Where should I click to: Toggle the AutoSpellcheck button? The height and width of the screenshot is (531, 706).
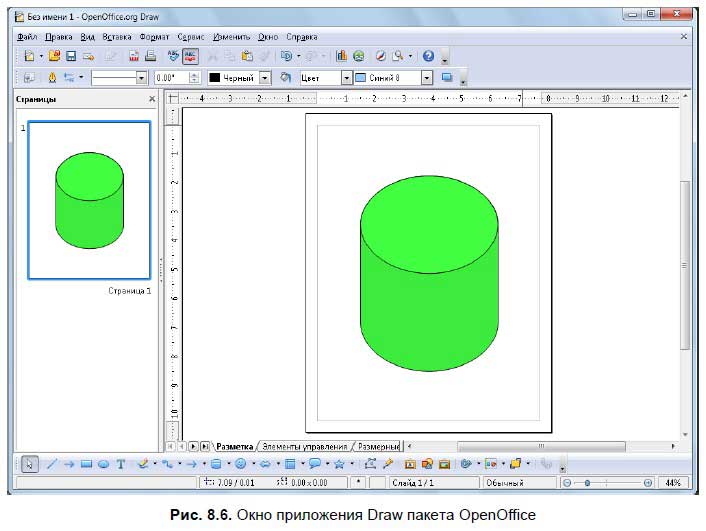191,57
